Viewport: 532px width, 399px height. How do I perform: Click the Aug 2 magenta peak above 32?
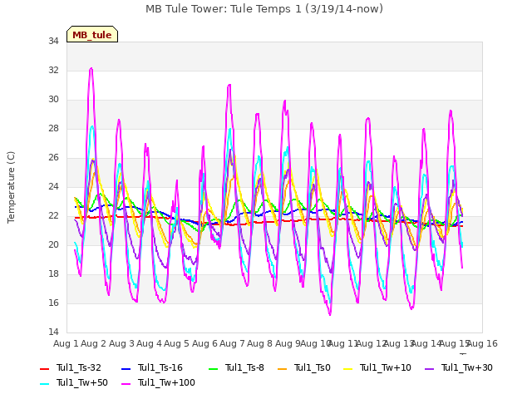coord(91,69)
